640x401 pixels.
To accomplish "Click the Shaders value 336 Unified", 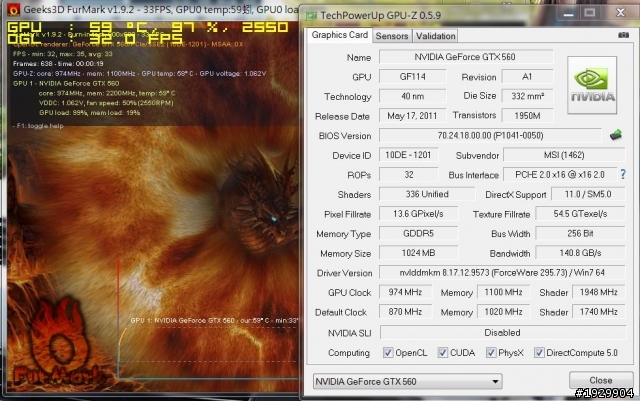I will point(427,194).
